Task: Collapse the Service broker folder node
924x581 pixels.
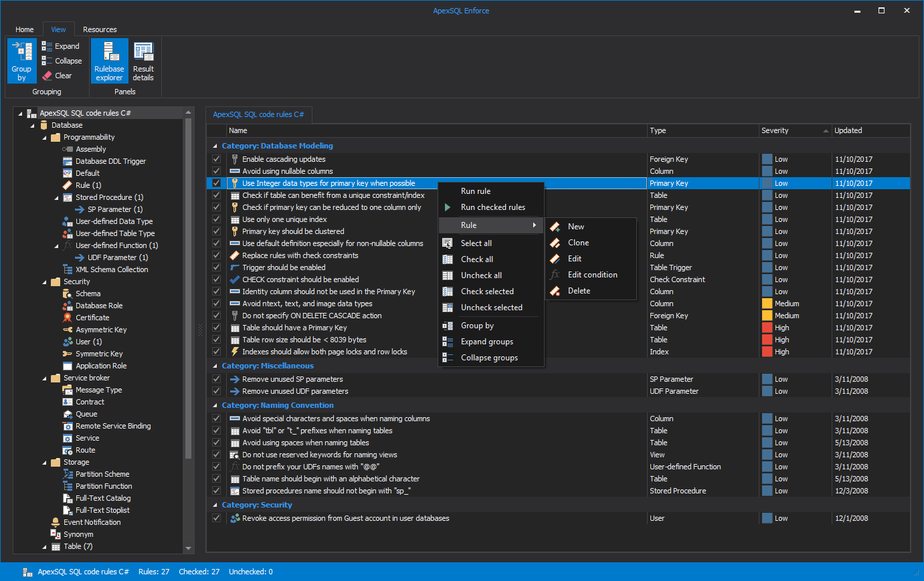Action: tap(44, 378)
